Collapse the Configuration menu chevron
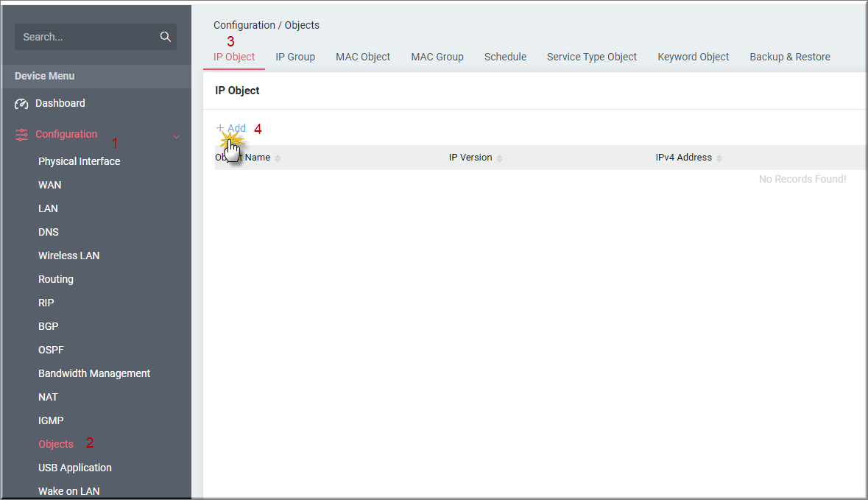 177,136
